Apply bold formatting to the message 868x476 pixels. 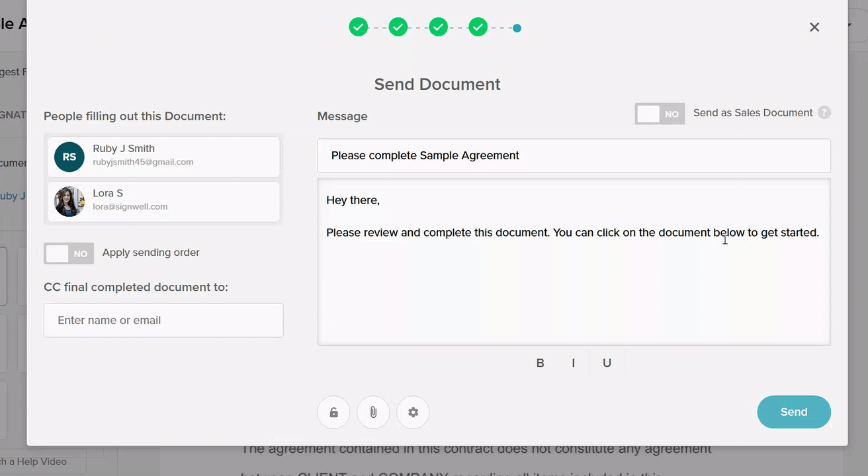click(x=540, y=362)
